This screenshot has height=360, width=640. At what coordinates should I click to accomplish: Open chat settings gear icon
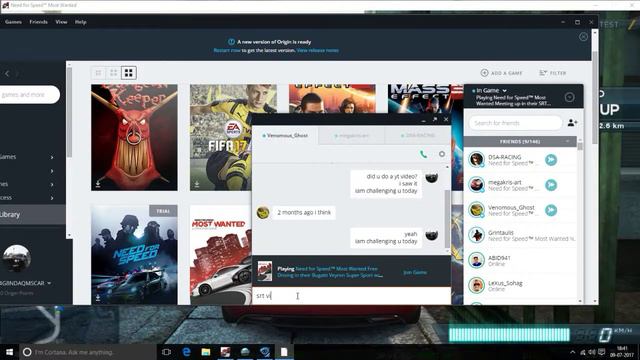pos(442,154)
